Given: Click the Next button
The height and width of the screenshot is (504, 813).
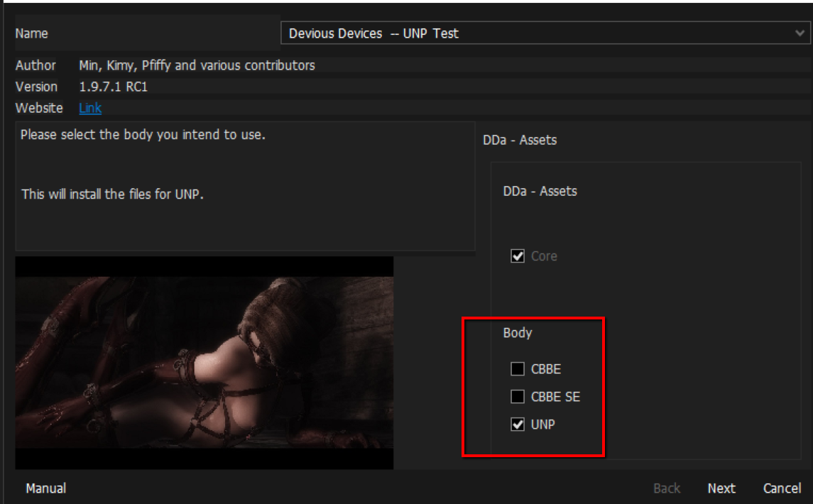Looking at the screenshot, I should click(721, 488).
